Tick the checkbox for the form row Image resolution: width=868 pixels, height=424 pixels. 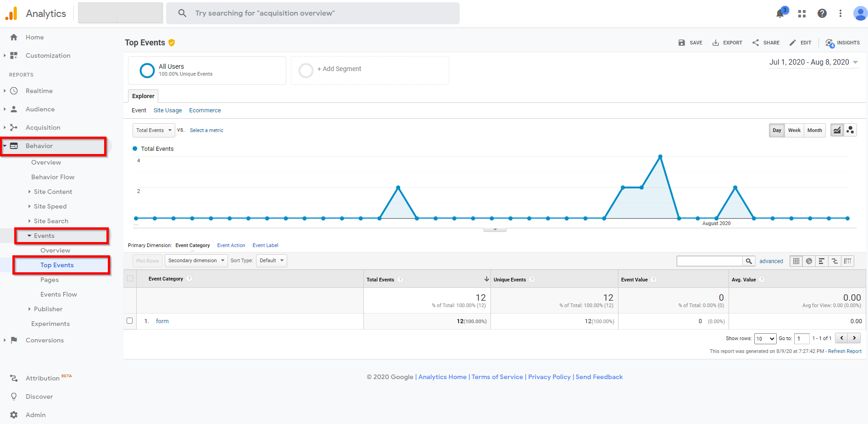130,321
